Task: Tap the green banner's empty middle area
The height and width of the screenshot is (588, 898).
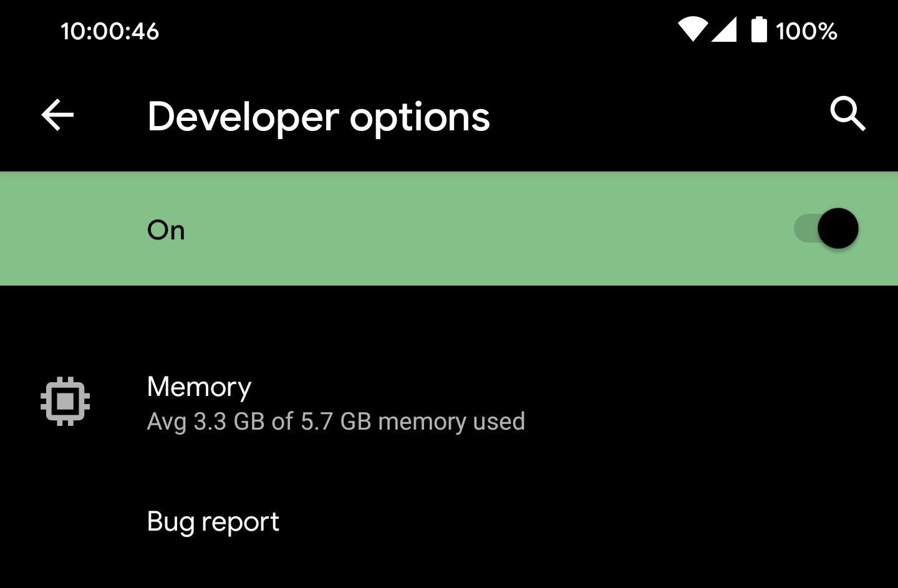Action: pos(474,229)
